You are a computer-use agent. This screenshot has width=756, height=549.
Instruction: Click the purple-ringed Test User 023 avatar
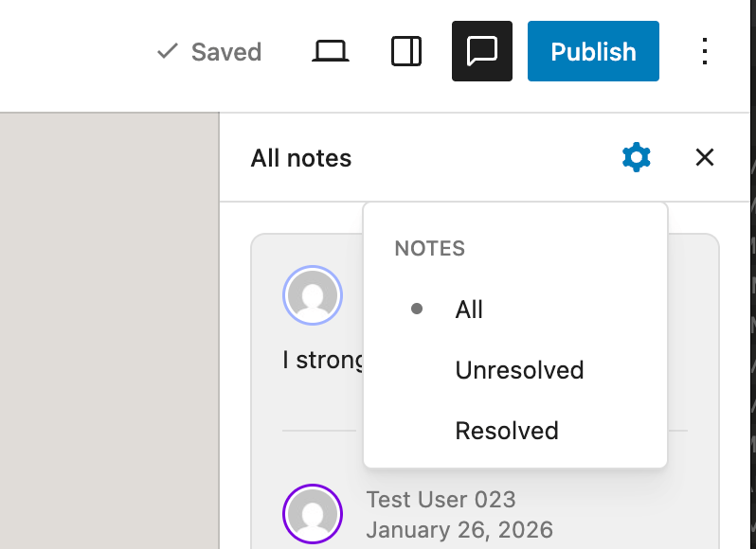[312, 514]
